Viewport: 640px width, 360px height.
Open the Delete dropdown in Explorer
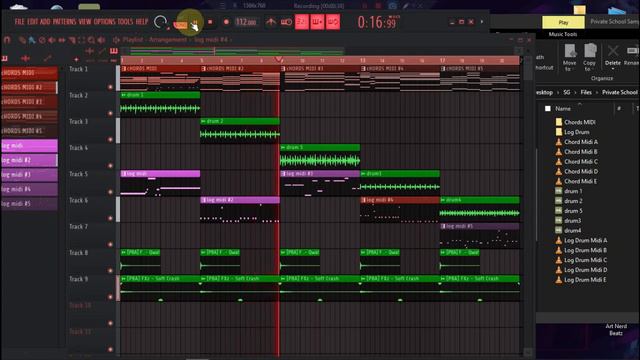613,68
